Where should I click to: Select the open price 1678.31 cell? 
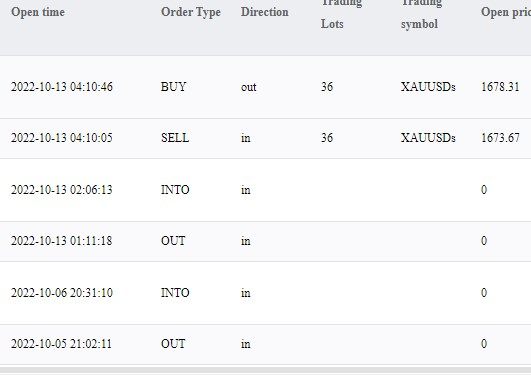coord(500,87)
